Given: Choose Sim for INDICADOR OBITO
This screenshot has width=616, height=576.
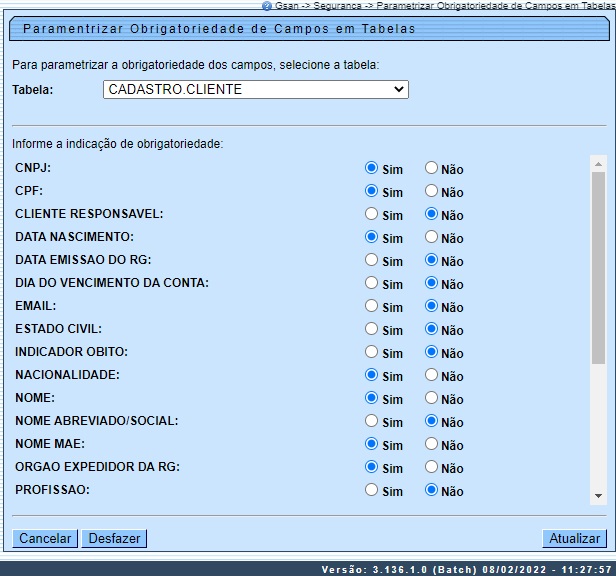Looking at the screenshot, I should click(372, 352).
